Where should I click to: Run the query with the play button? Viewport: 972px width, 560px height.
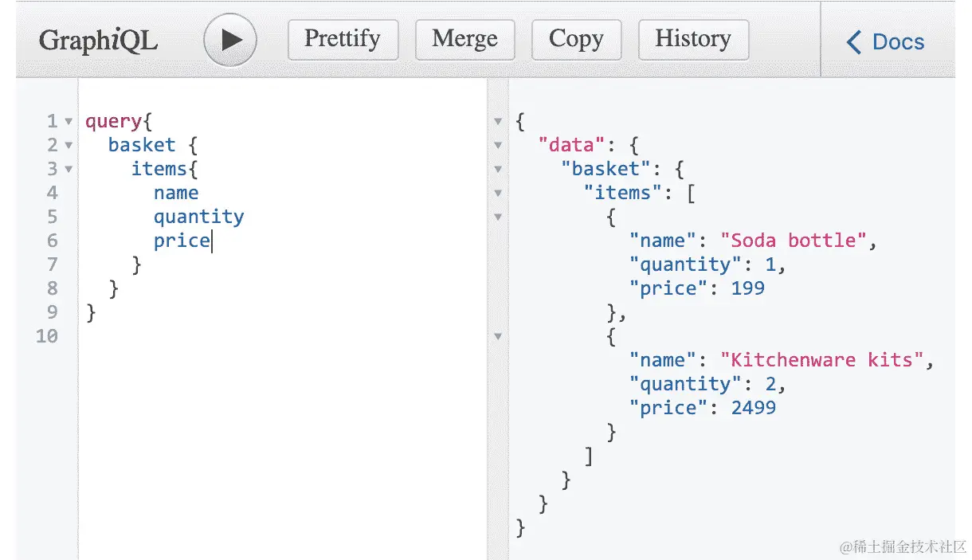tap(230, 40)
